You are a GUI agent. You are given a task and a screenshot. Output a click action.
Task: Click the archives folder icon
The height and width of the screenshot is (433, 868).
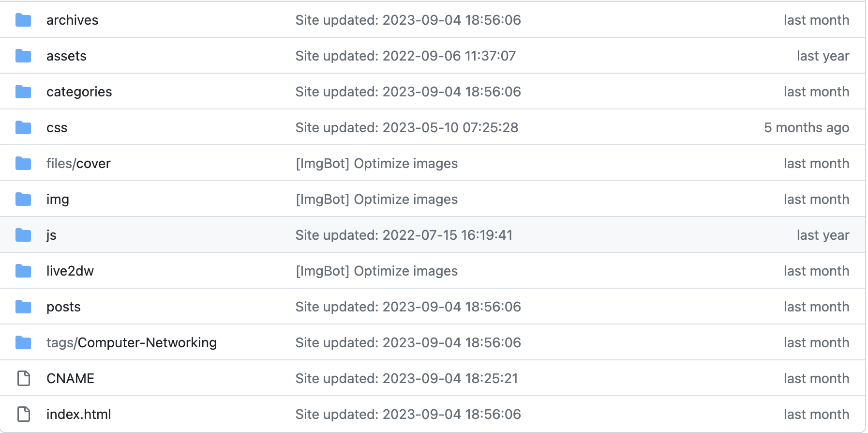[x=23, y=20]
